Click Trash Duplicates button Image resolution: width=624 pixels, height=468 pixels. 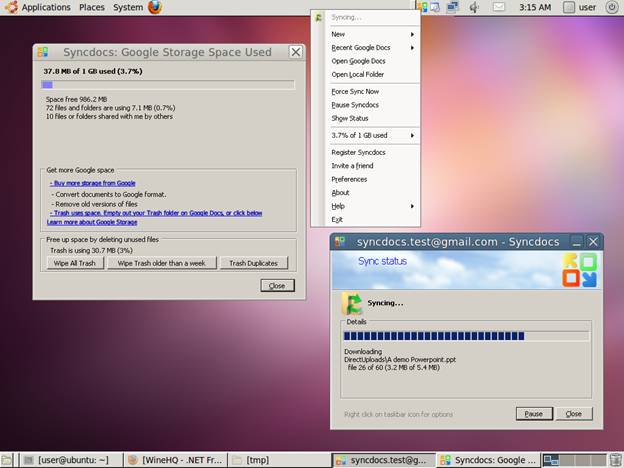pyautogui.click(x=254, y=263)
